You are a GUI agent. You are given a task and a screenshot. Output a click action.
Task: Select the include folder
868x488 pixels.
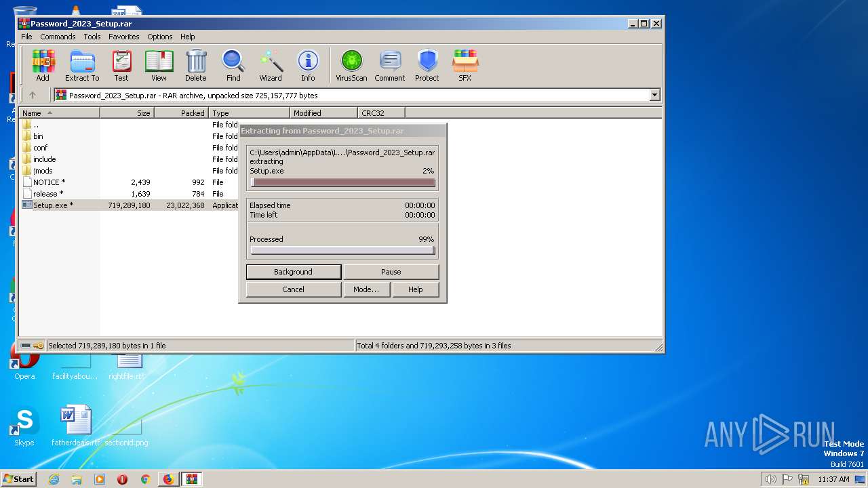pos(39,159)
